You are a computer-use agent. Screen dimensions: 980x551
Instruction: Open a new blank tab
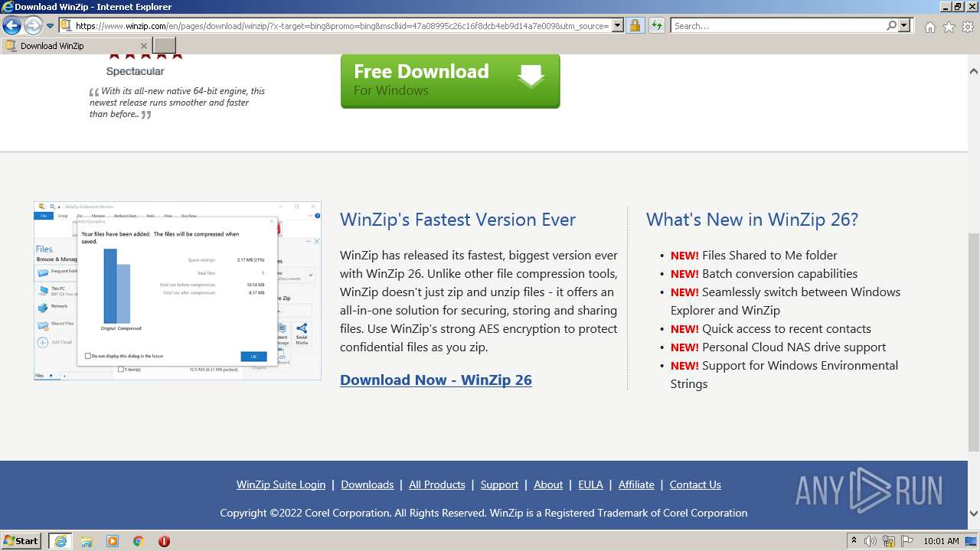click(165, 46)
